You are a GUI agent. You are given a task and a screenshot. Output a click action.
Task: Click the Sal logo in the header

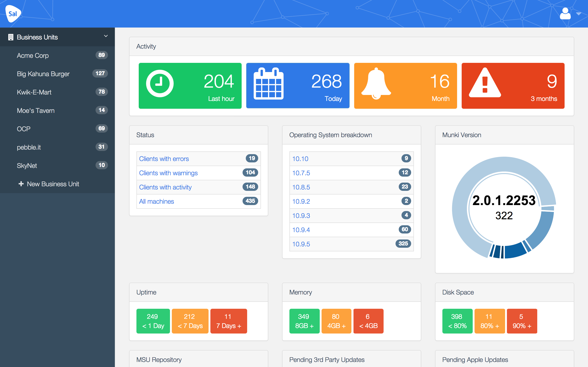click(13, 14)
